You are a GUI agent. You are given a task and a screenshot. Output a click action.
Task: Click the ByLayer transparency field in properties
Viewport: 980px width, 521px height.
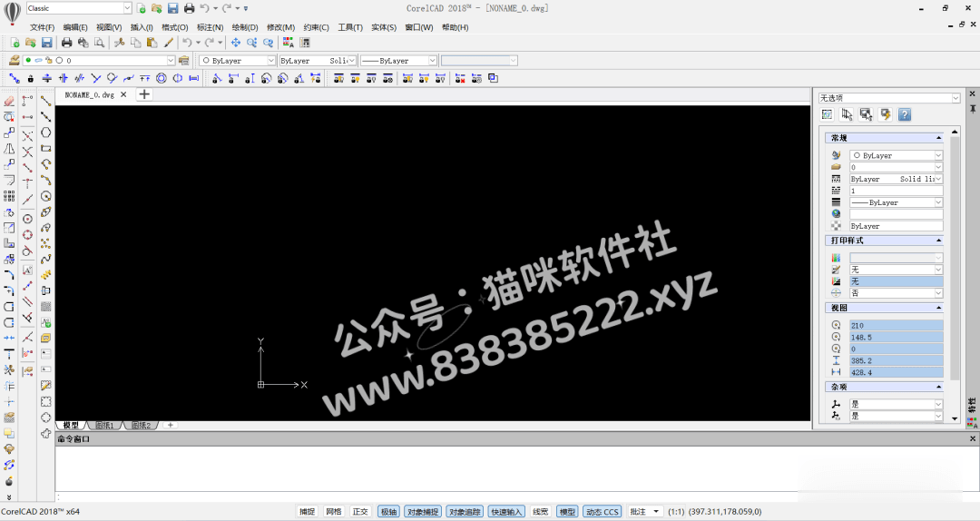click(x=896, y=226)
